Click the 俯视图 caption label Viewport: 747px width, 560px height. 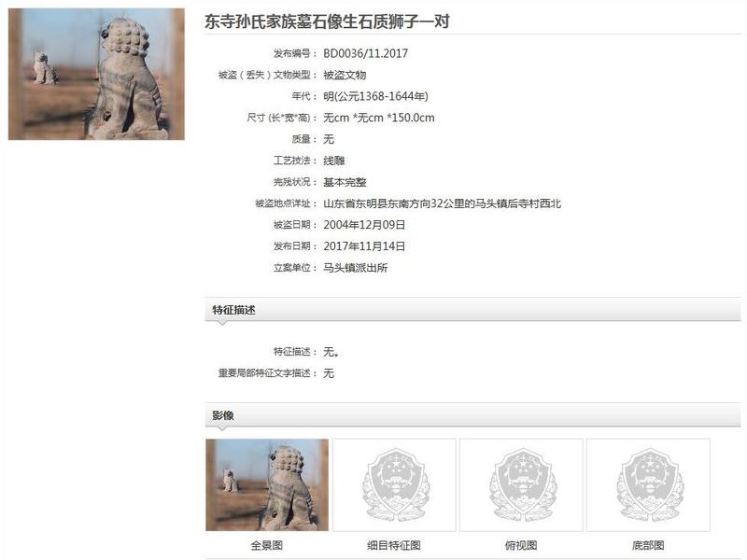[521, 545]
